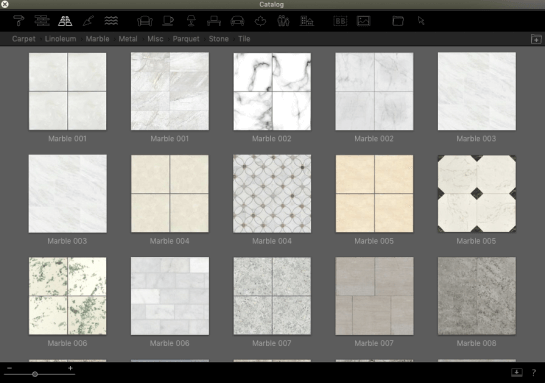The width and height of the screenshot is (545, 383).
Task: Click the plus thumbnail size icon
Action: click(70, 368)
